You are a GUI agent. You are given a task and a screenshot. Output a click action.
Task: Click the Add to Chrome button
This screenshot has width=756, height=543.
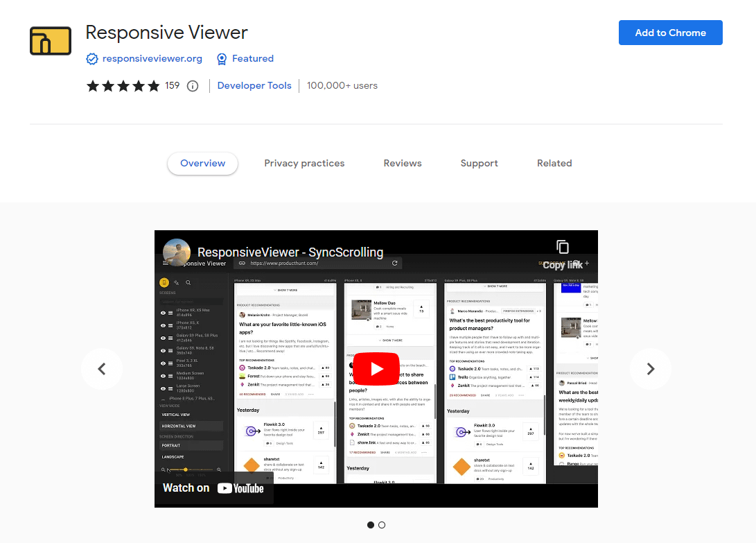click(670, 33)
